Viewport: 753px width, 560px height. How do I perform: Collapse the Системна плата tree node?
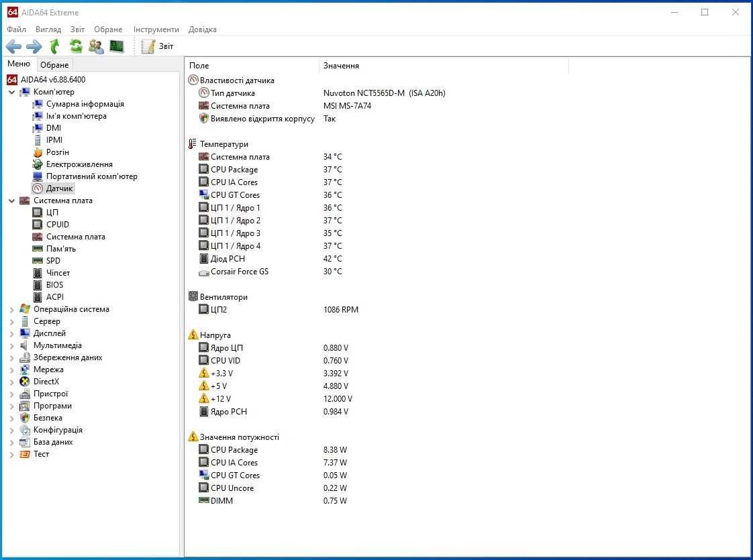click(x=12, y=201)
